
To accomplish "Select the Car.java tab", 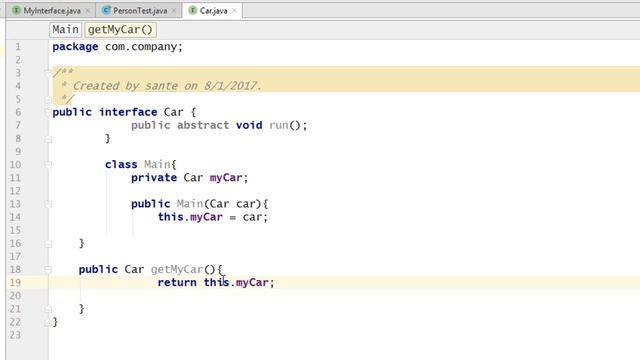I will click(x=213, y=11).
